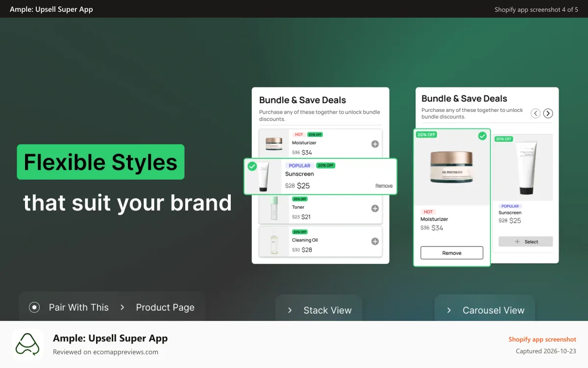The image size is (588, 368).
Task: Click the HOT badge in the stack list
Action: [x=298, y=134]
